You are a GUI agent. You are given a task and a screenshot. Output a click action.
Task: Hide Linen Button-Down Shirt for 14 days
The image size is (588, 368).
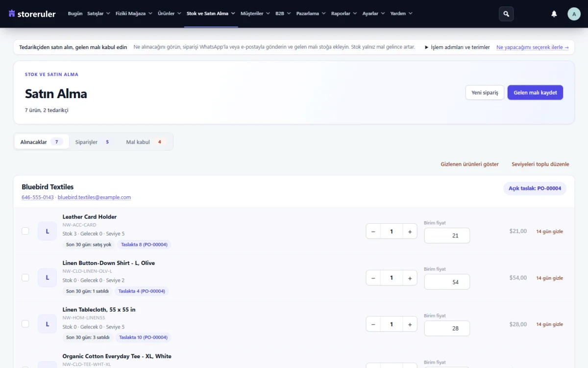pyautogui.click(x=549, y=278)
